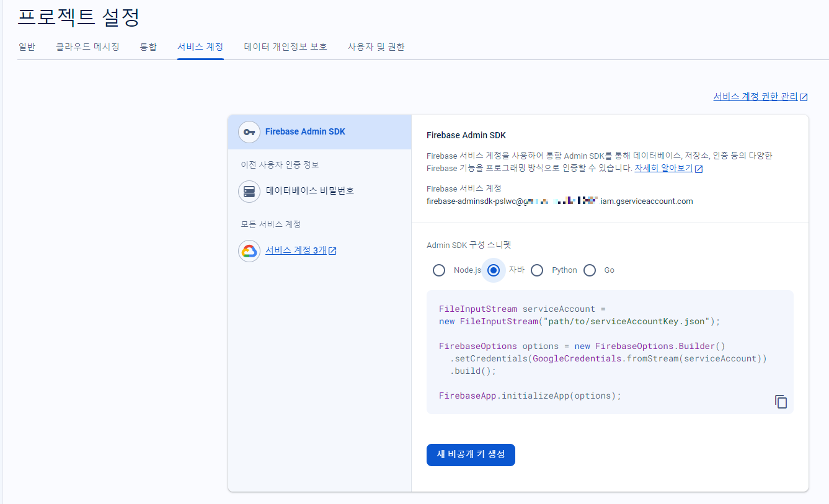829x504 pixels.
Task: Open the 자세히 알아보기 link
Action: [663, 168]
